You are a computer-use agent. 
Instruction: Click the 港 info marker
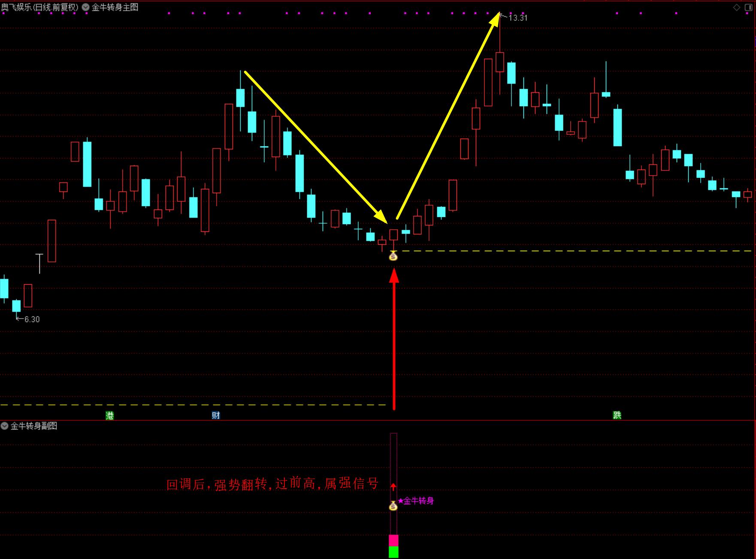[x=110, y=415]
